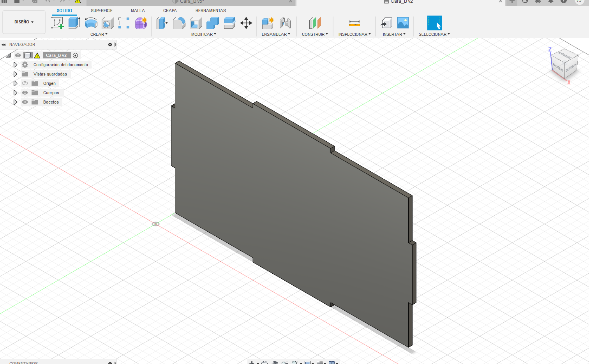Toggle visibility of the Cara_B v2 component
589x364 pixels.
(18, 55)
